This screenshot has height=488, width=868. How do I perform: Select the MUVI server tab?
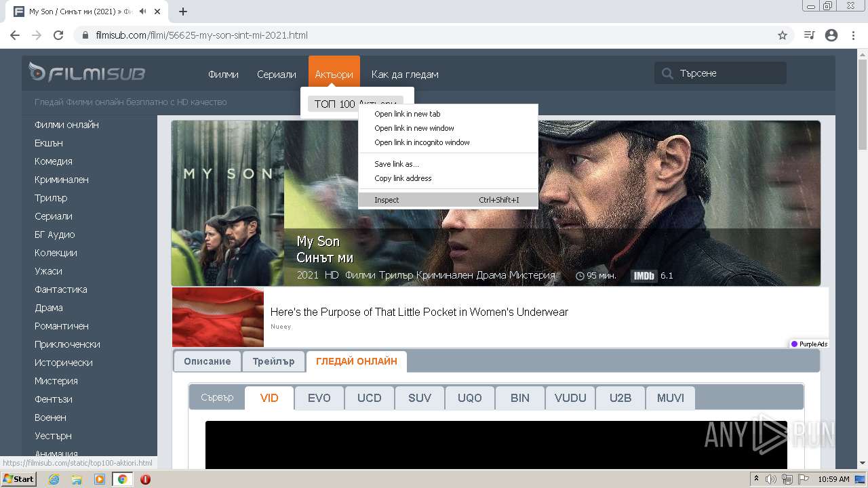[671, 398]
